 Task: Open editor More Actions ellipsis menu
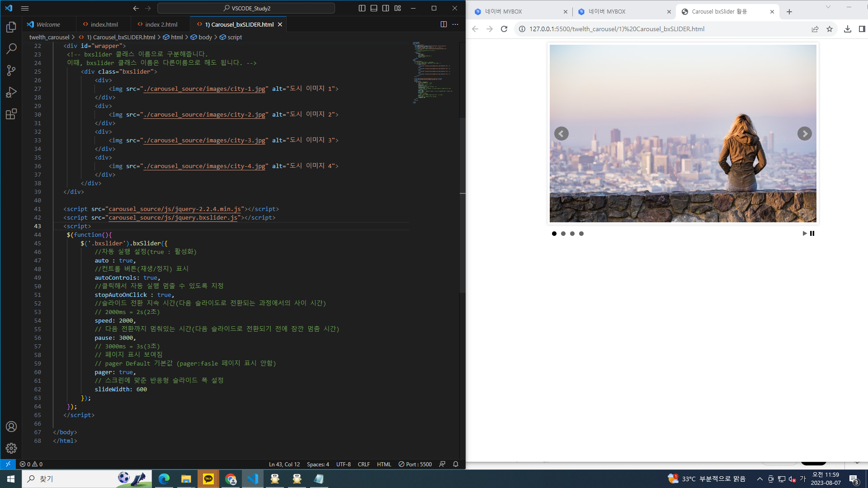pyautogui.click(x=455, y=24)
